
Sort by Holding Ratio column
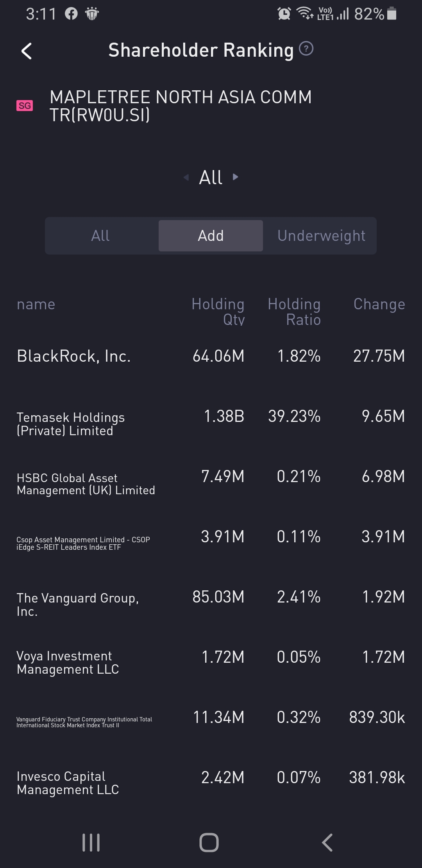[294, 311]
